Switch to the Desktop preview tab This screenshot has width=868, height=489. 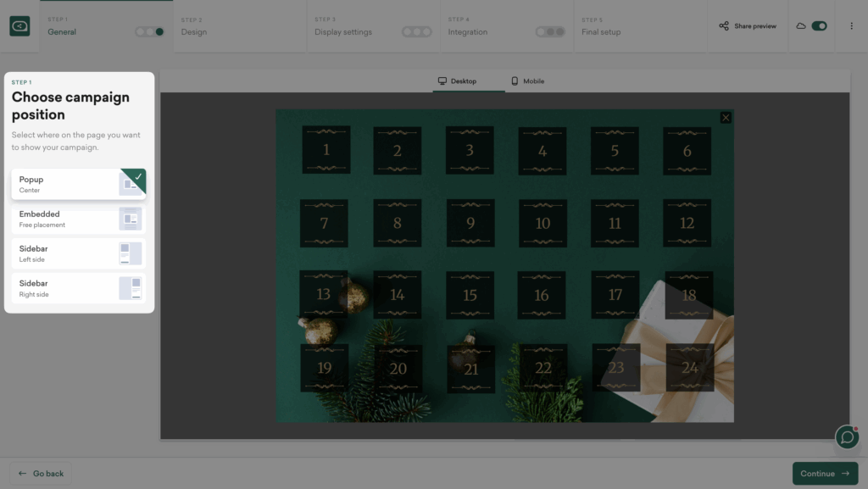(x=457, y=81)
